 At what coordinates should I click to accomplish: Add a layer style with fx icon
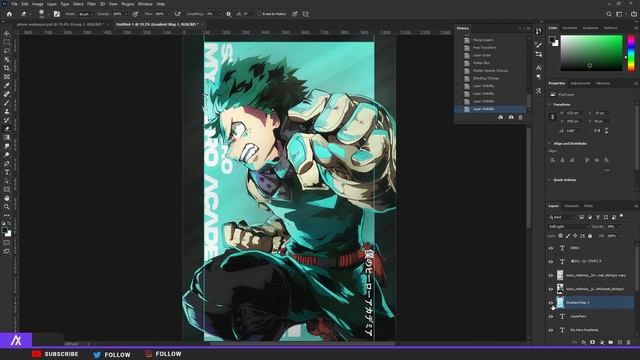(584, 342)
